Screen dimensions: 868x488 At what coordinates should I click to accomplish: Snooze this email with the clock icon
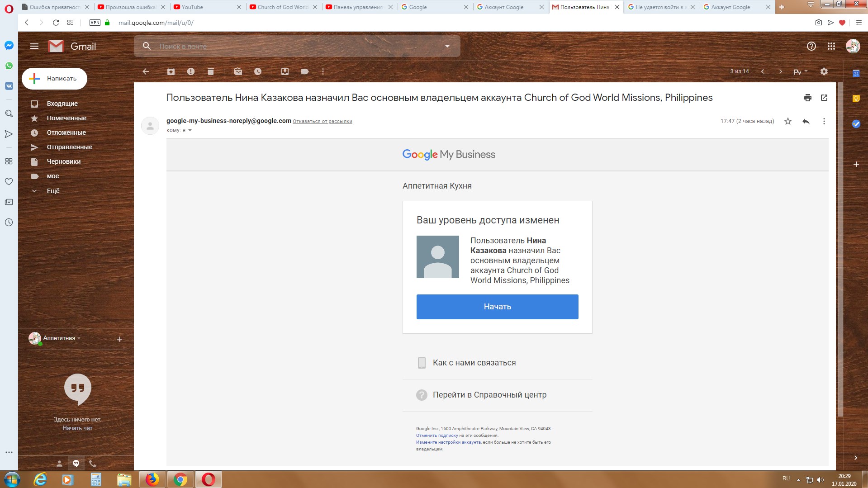tap(258, 71)
